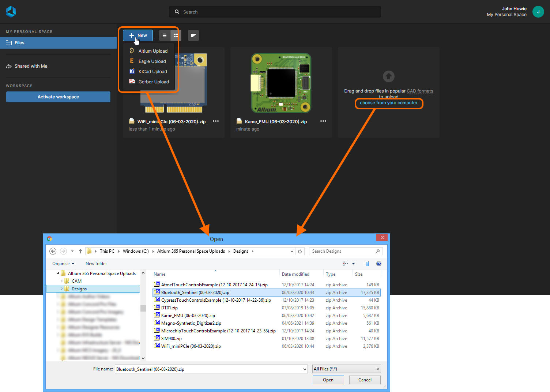Screen dimensions: 550x392
Task: Expand the CAM folder tree node
Action: tap(61, 281)
